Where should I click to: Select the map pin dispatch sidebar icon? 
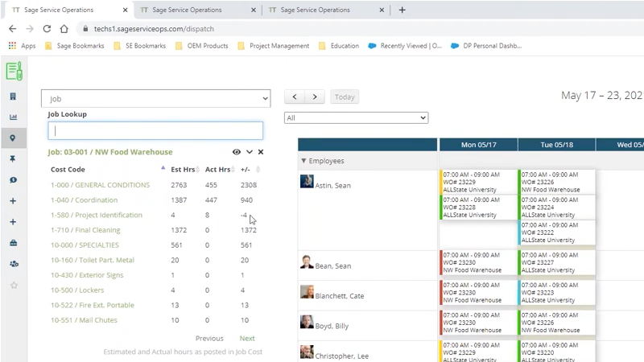pyautogui.click(x=13, y=138)
